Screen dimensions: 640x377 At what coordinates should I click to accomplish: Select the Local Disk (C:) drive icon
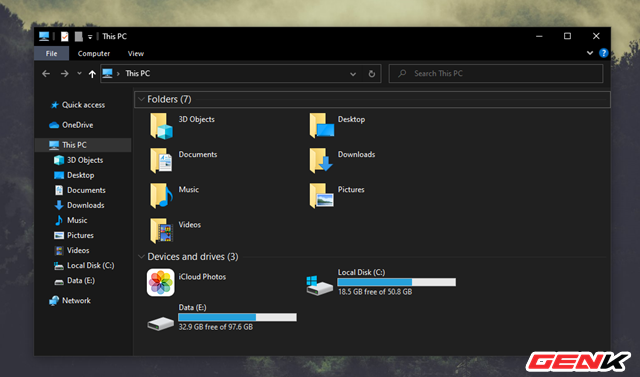[319, 285]
